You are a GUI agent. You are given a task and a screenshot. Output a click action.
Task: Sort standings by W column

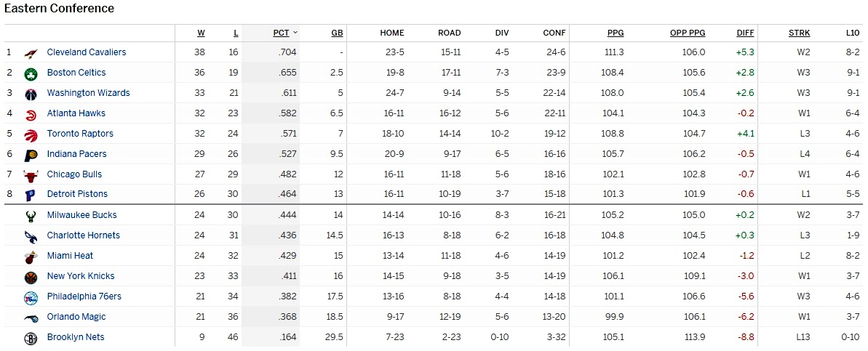(201, 33)
